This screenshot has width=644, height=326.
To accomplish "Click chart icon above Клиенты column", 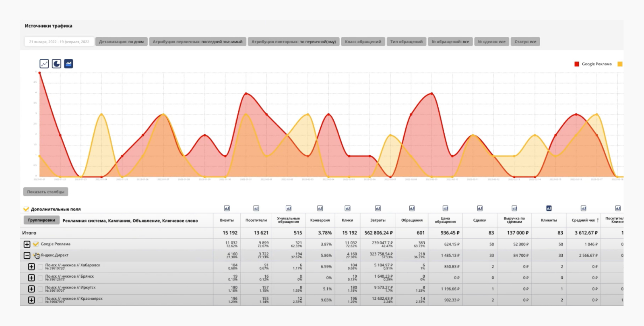I will 549,208.
